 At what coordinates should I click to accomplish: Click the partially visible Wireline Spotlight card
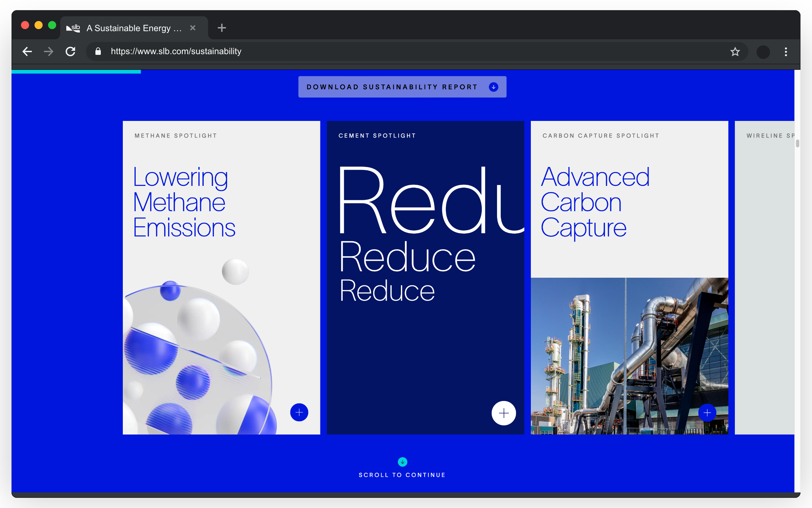[x=765, y=278]
